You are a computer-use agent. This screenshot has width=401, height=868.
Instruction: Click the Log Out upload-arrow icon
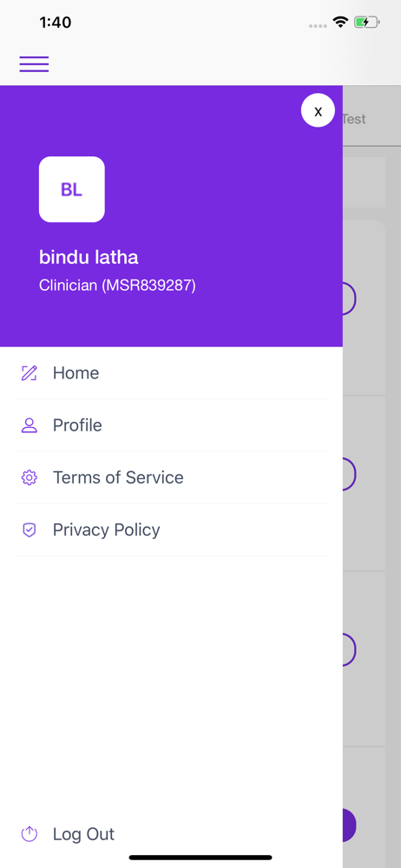pyautogui.click(x=29, y=833)
